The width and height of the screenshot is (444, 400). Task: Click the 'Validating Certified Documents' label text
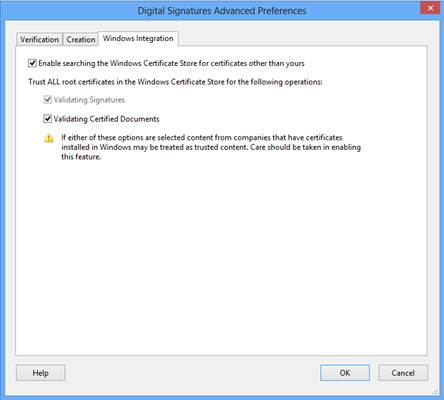[x=107, y=119]
